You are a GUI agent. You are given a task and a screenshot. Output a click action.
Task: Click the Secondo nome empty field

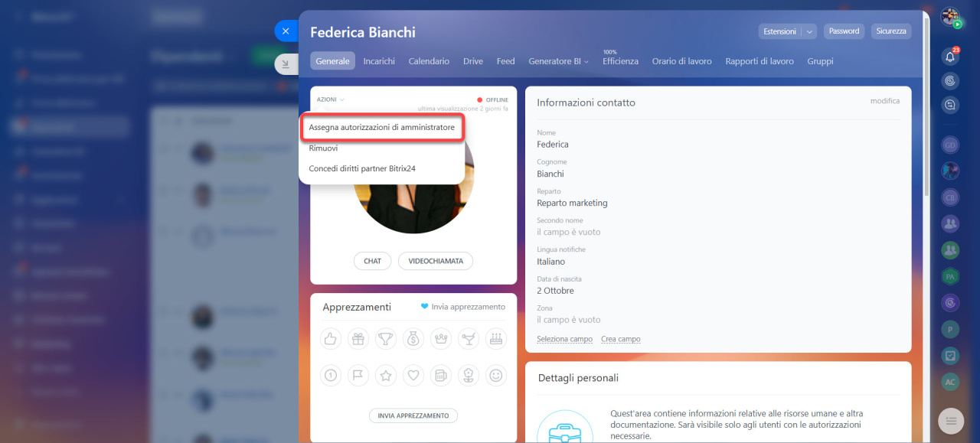pos(569,232)
